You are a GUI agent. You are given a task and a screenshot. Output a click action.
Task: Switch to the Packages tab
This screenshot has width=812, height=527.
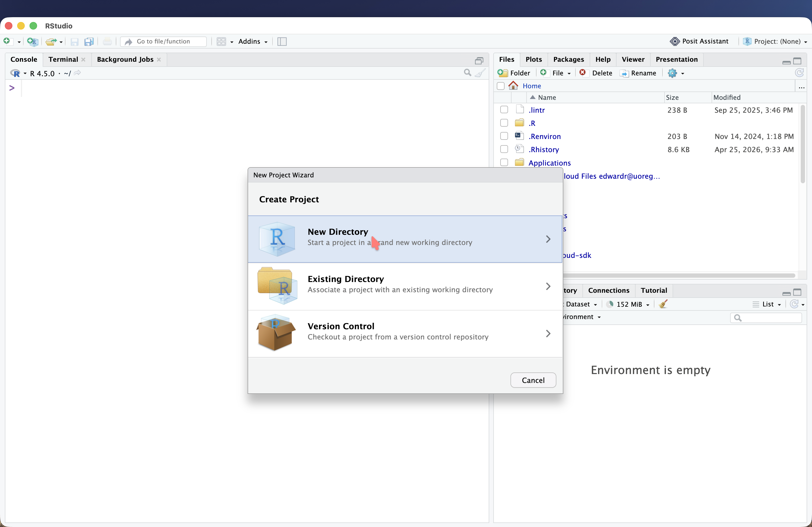[568, 59]
